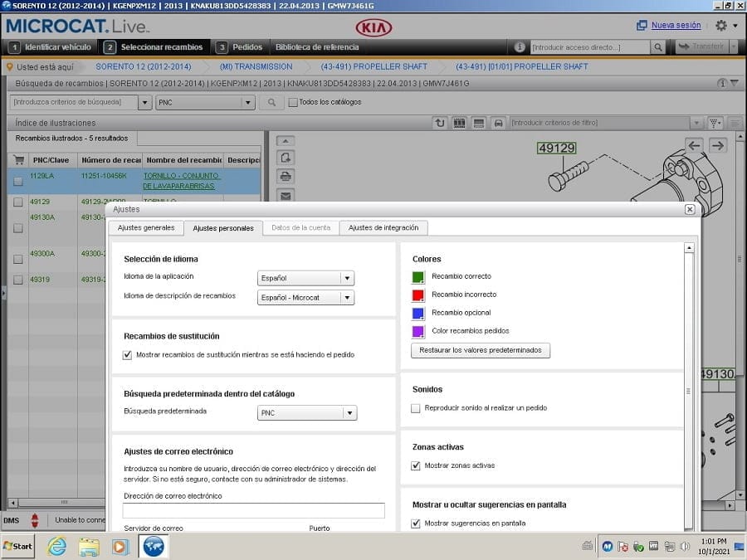747x560 pixels.
Task: Enable Reproducir sonido al realizar un pedido
Action: 416,408
